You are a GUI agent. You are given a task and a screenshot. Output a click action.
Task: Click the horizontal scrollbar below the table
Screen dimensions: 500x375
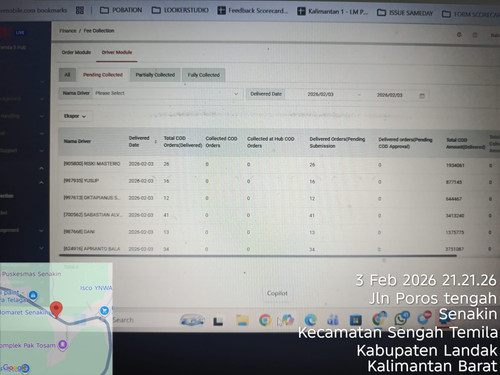point(257,256)
